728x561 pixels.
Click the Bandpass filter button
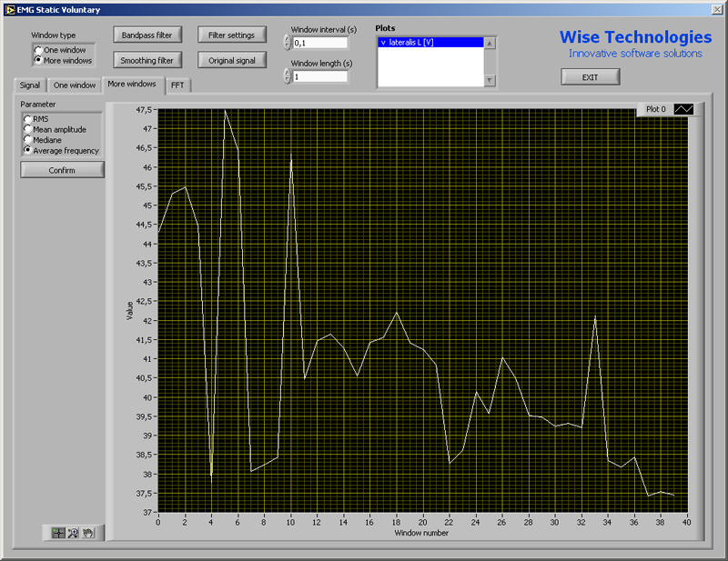pos(147,35)
